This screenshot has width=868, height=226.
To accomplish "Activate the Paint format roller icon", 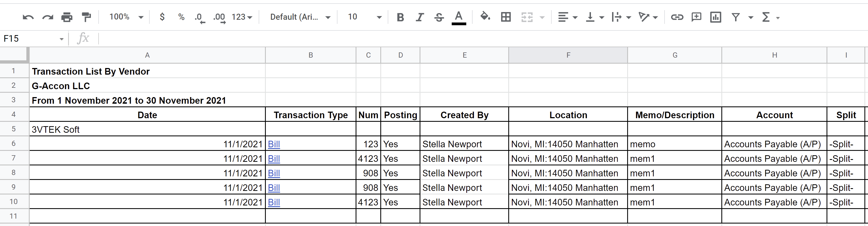I will point(86,17).
